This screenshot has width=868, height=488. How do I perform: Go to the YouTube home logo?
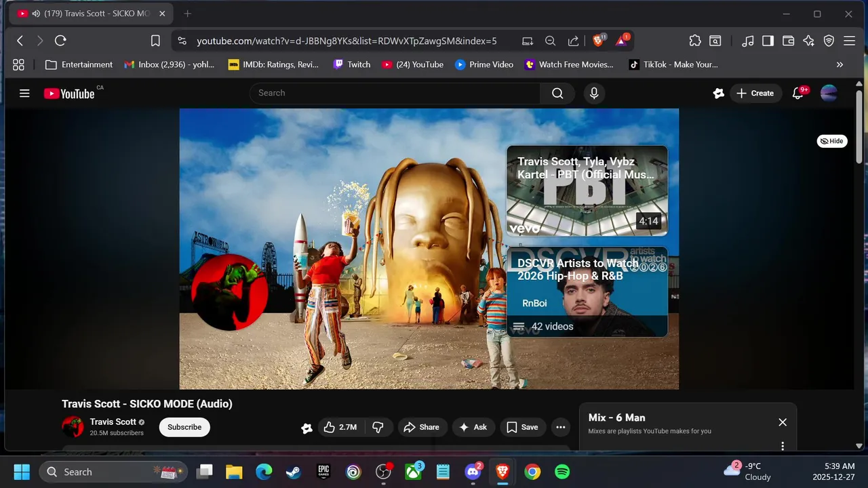(x=69, y=94)
